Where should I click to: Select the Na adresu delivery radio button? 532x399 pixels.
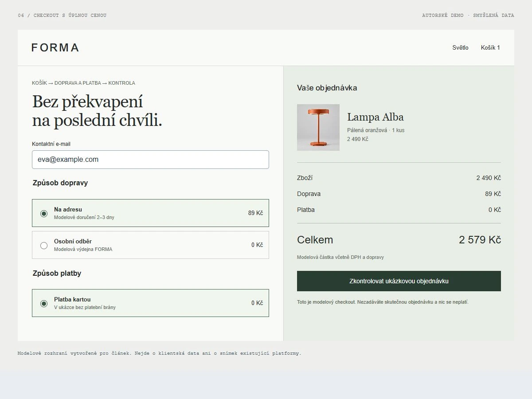[44, 213]
